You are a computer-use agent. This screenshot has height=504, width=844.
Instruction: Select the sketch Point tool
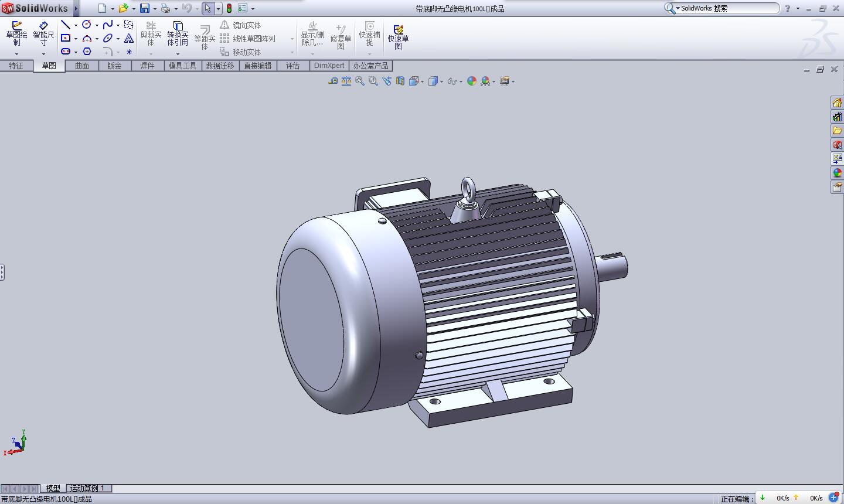[129, 52]
